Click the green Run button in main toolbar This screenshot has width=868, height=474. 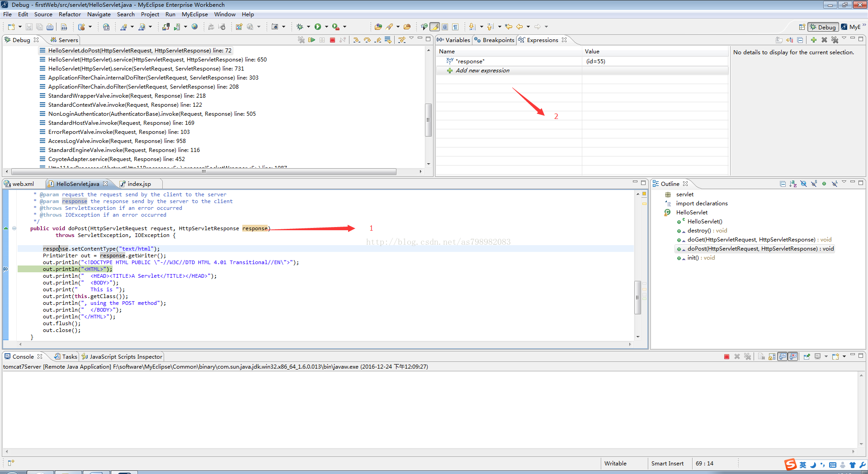tap(318, 27)
